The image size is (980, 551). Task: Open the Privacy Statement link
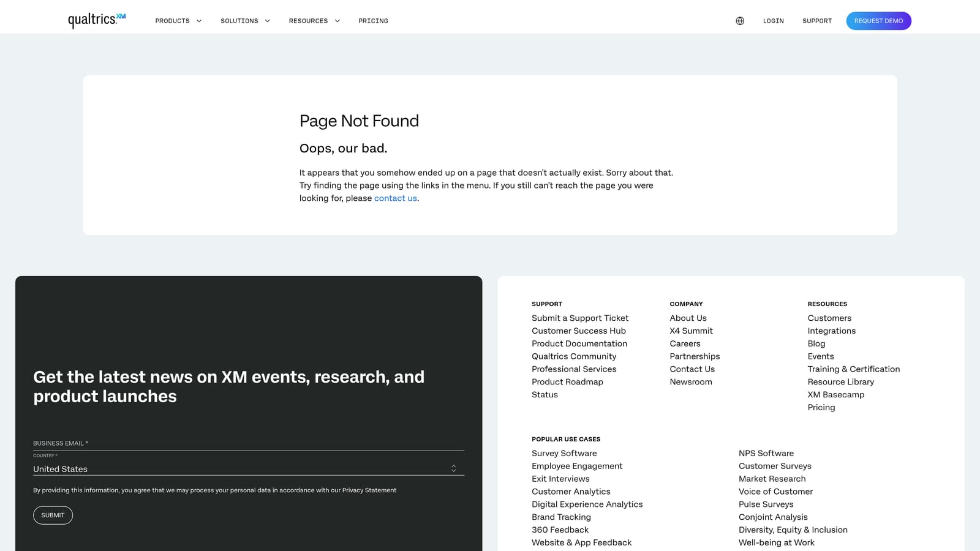[x=369, y=490]
